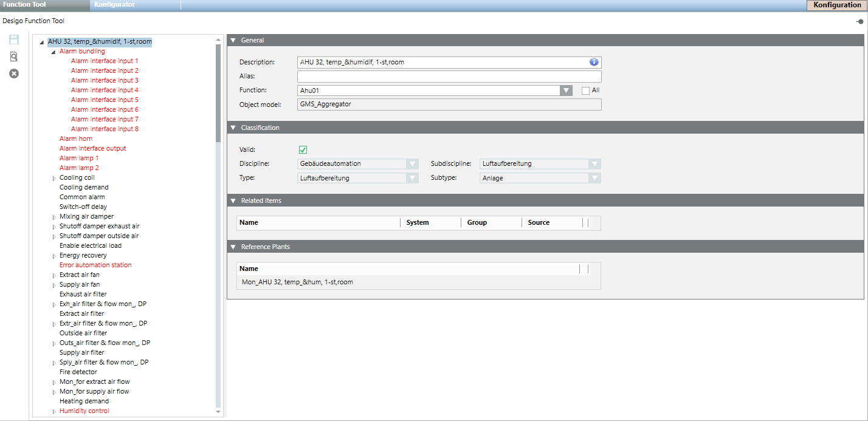This screenshot has width=868, height=421.
Task: Enable the All checkbox beside Function
Action: coord(585,91)
